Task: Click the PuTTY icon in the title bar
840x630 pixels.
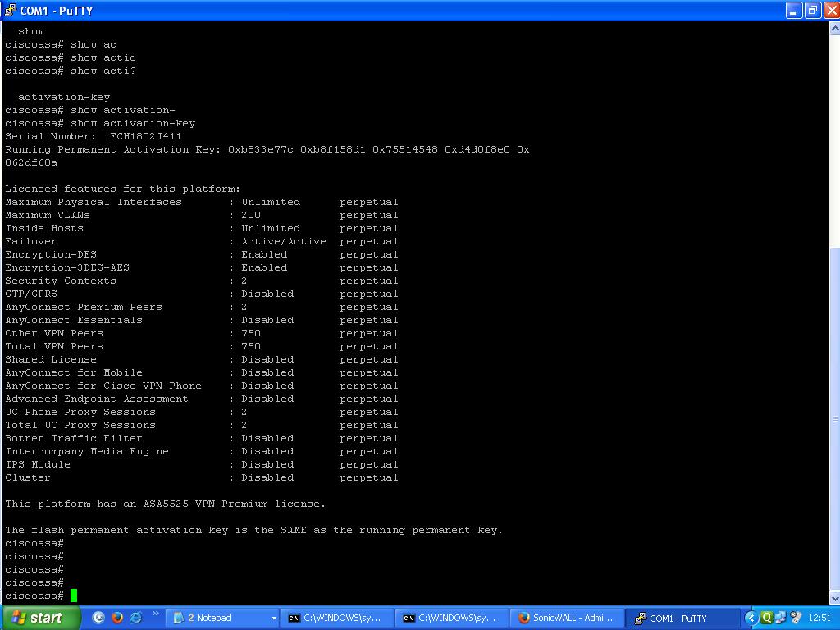Action: point(10,10)
